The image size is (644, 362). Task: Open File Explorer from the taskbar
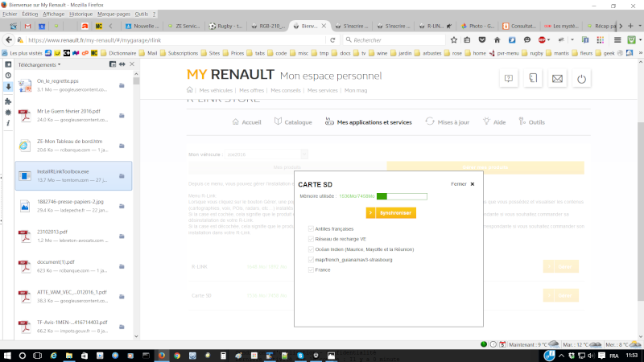click(x=69, y=356)
